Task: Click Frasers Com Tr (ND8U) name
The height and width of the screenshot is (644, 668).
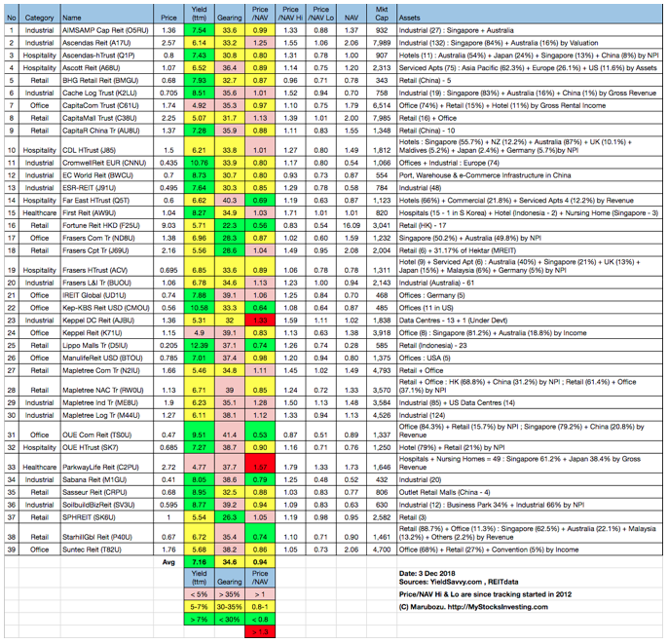Action: pyautogui.click(x=107, y=238)
